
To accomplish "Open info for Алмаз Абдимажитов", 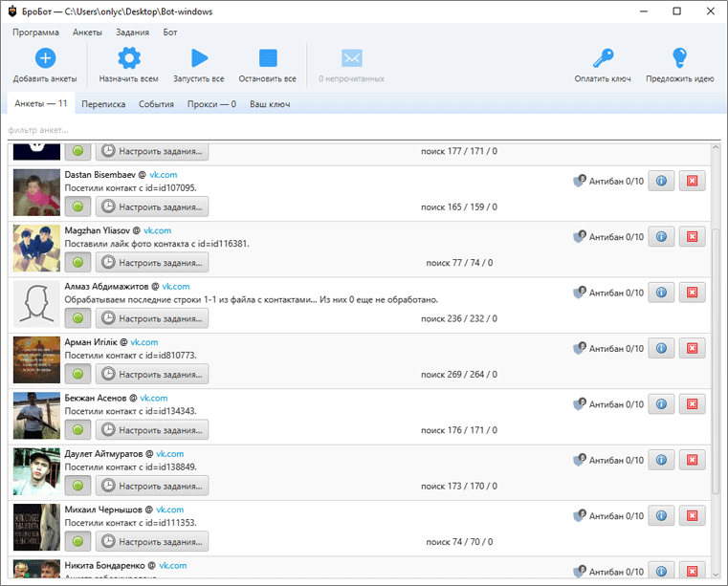I will coord(661,293).
